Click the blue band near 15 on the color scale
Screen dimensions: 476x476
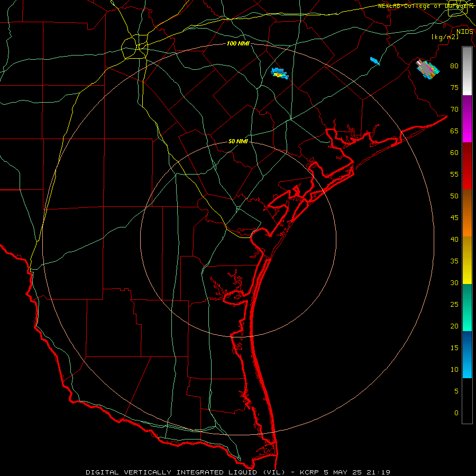click(x=467, y=354)
